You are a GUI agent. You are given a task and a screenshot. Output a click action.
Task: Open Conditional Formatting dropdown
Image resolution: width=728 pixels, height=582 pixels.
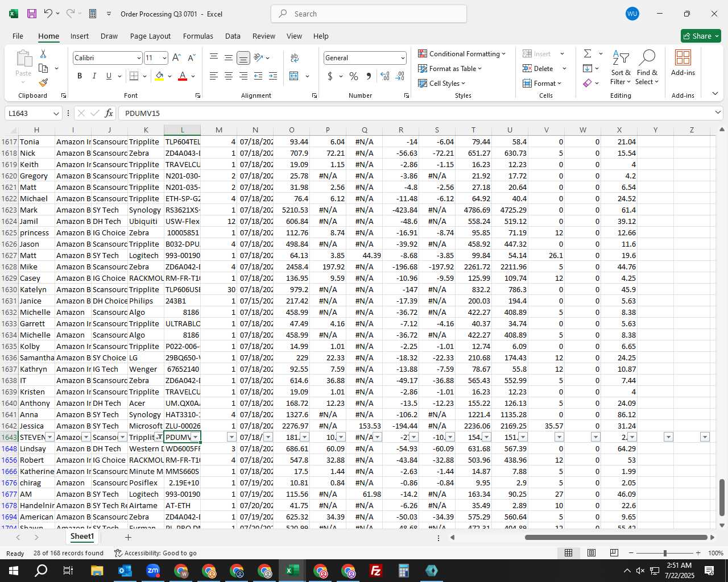click(x=462, y=53)
